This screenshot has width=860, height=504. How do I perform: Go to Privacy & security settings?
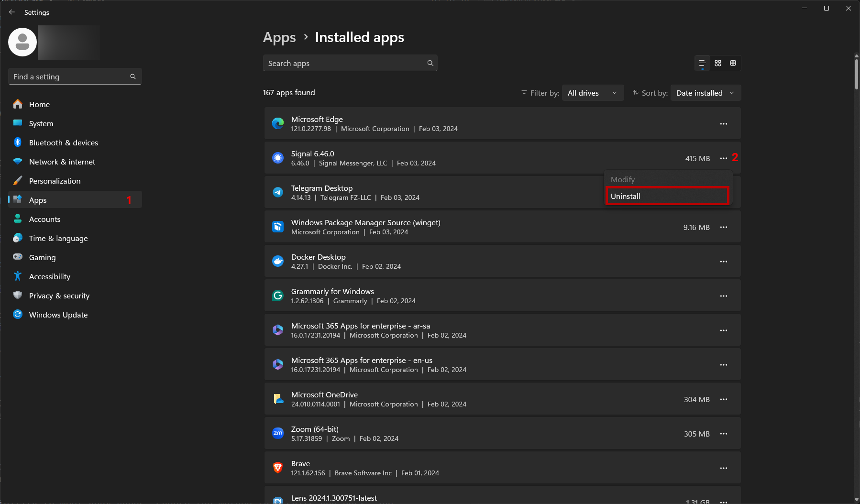pyautogui.click(x=59, y=296)
